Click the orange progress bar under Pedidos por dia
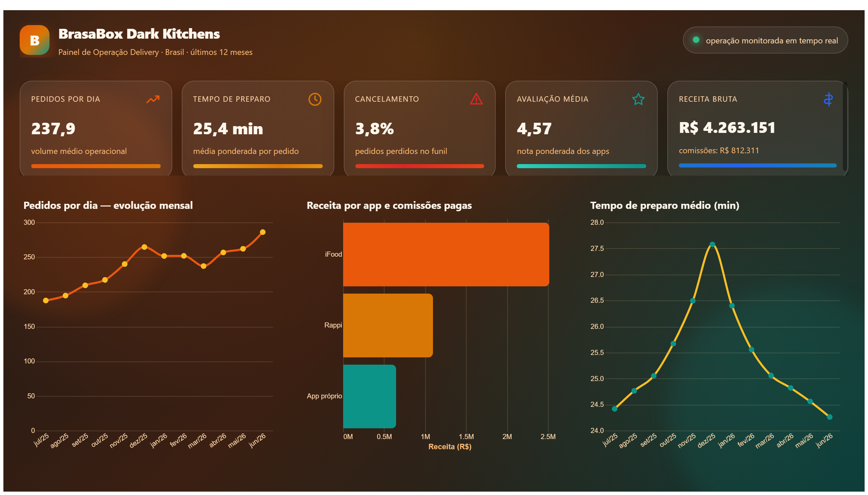868x495 pixels. coord(96,166)
